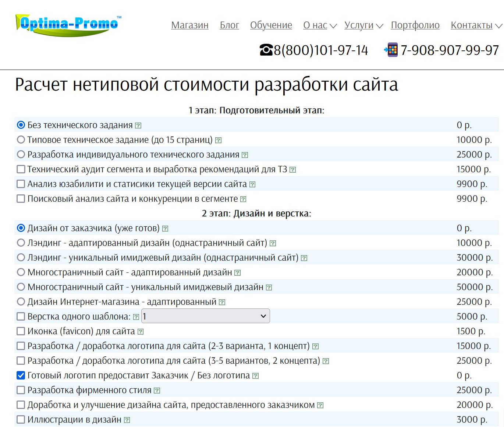The image size is (504, 427).
Task: Select 'Без технического задания' radio button
Action: pos(21,125)
